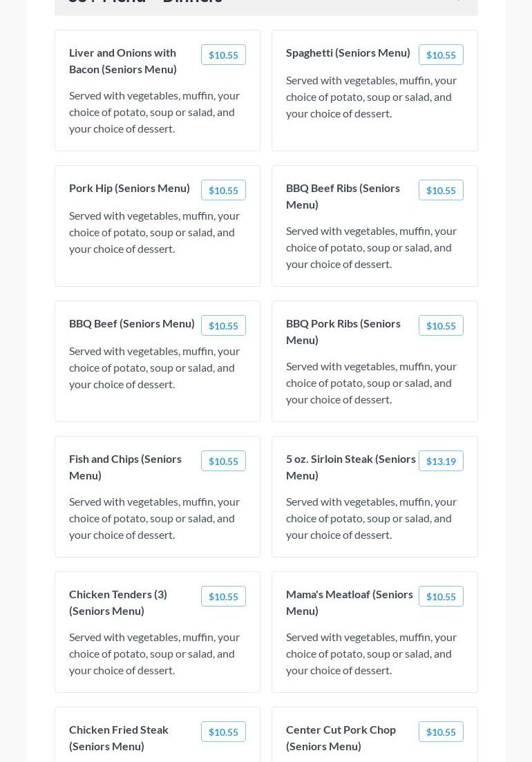Open the 5 oz. Sirloin Steak item
532x762 pixels.
[350, 467]
